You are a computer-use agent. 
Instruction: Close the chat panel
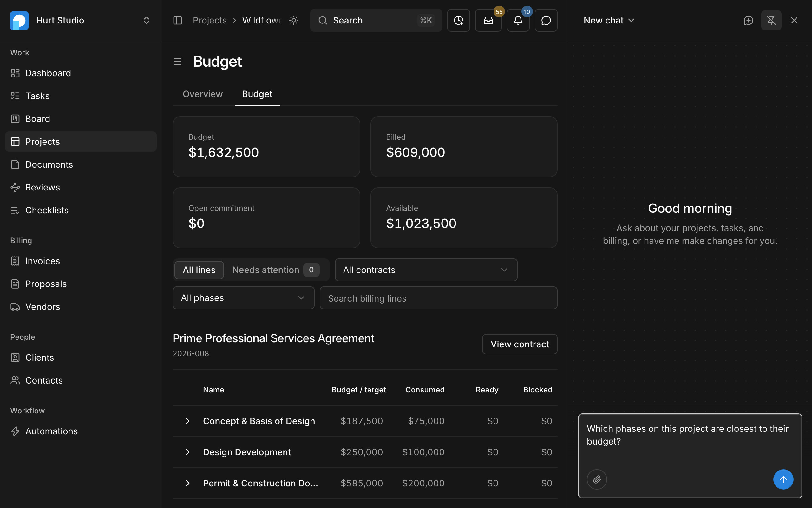[794, 21]
